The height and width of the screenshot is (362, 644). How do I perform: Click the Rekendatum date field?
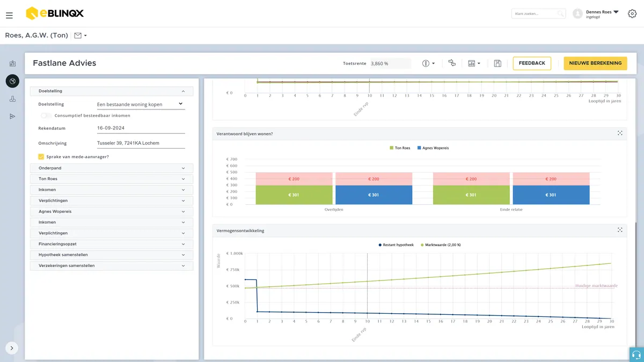[141, 128]
